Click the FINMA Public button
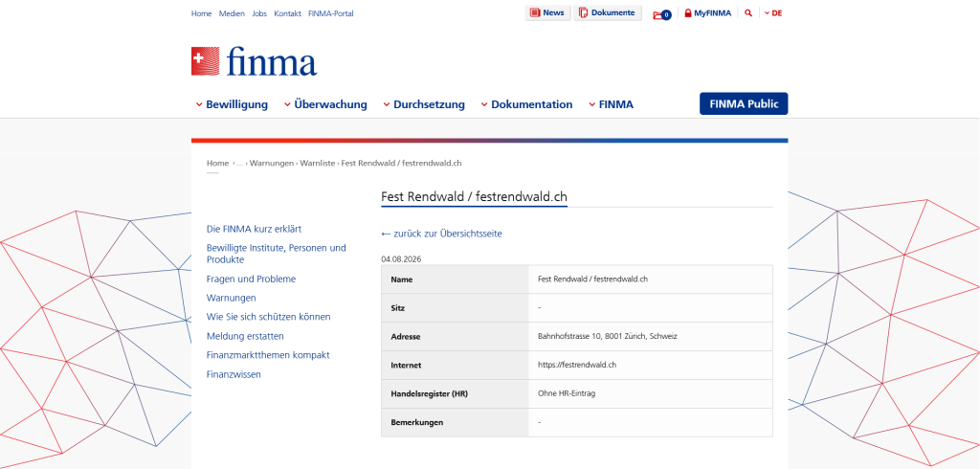 (744, 103)
